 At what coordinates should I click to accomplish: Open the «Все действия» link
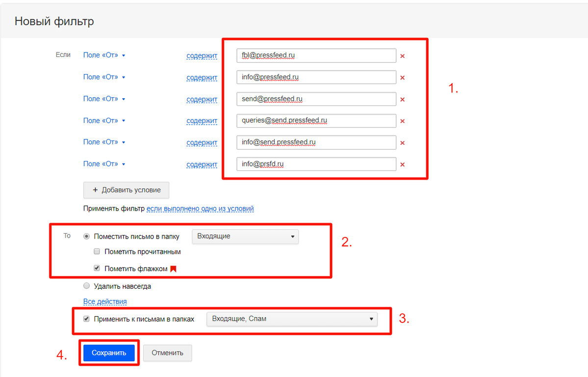click(x=105, y=301)
